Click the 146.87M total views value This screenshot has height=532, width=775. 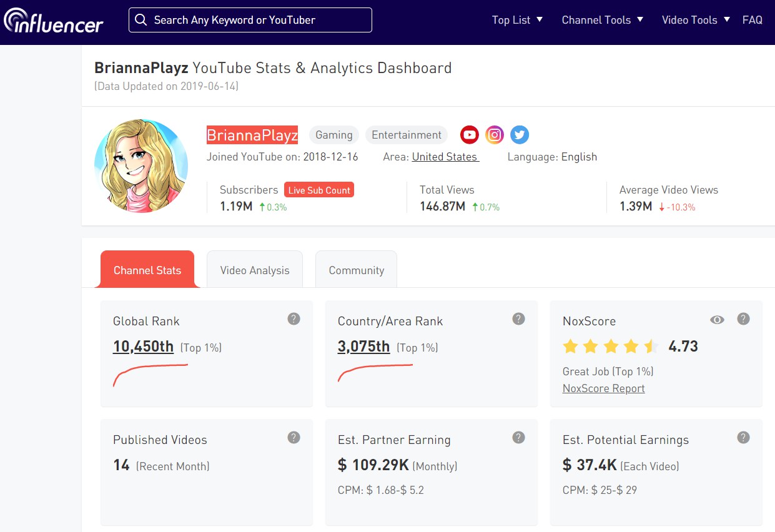coord(442,207)
